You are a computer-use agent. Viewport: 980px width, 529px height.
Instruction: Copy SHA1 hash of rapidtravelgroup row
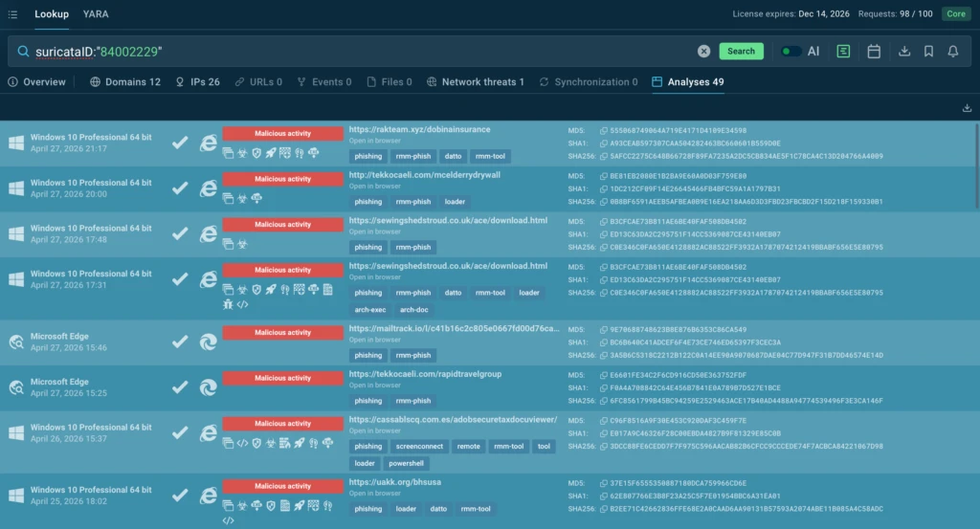[x=604, y=387]
